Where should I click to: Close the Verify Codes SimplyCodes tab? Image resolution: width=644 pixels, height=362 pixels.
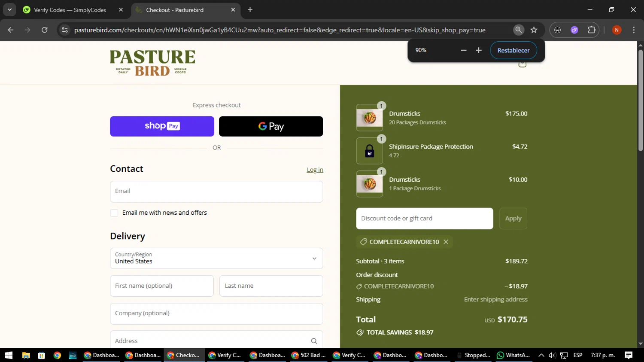[121, 9]
